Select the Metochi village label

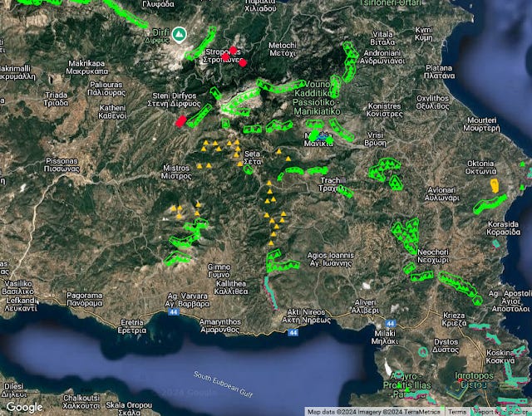coord(283,49)
